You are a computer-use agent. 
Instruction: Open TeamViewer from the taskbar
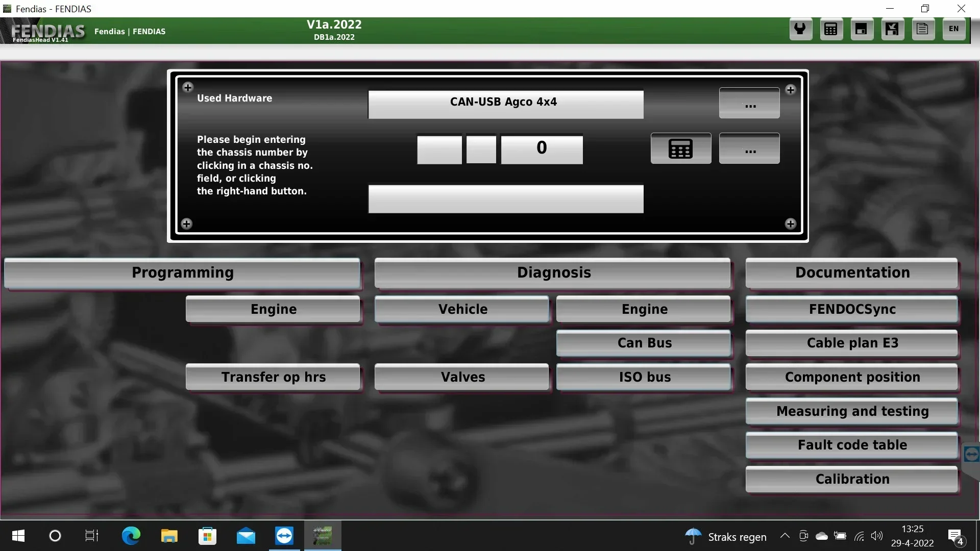pyautogui.click(x=284, y=536)
